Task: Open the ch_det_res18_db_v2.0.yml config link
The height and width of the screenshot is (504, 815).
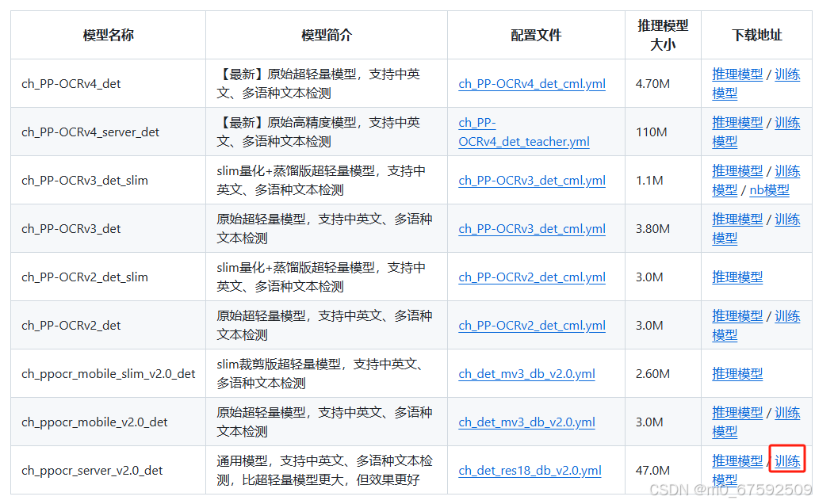Action: [530, 470]
